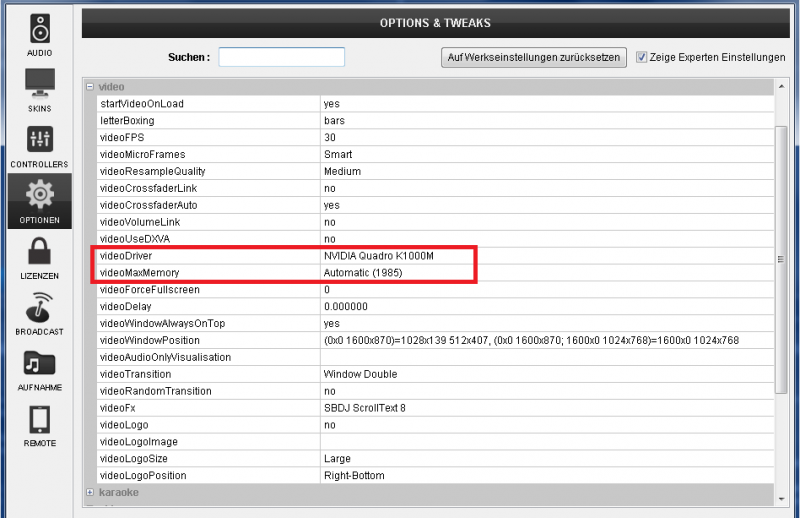Viewport: 800px width, 518px height.
Task: Click the videoCrossfaderAuto value yes
Action: [x=332, y=205]
